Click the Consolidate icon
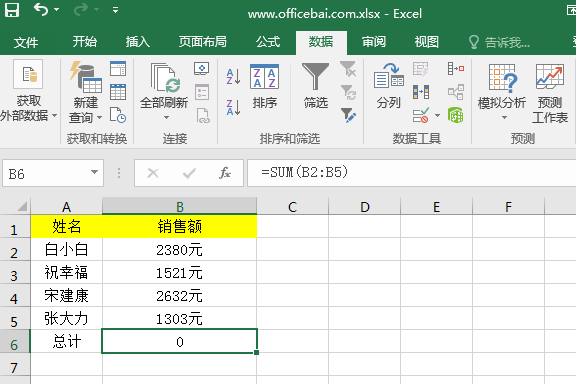 (x=456, y=68)
